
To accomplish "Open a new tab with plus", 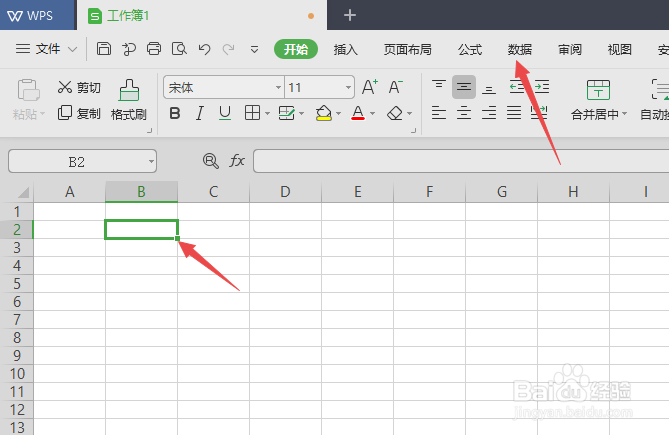I will [x=350, y=15].
